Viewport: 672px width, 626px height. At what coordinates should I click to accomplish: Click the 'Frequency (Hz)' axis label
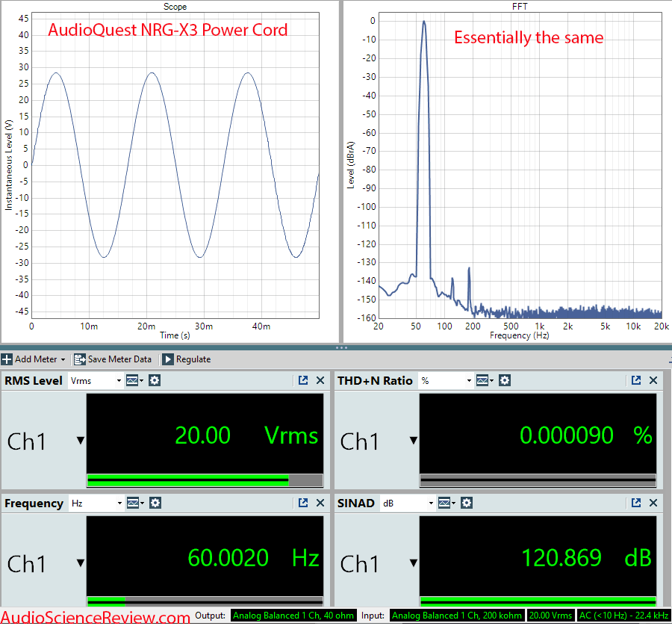(520, 335)
